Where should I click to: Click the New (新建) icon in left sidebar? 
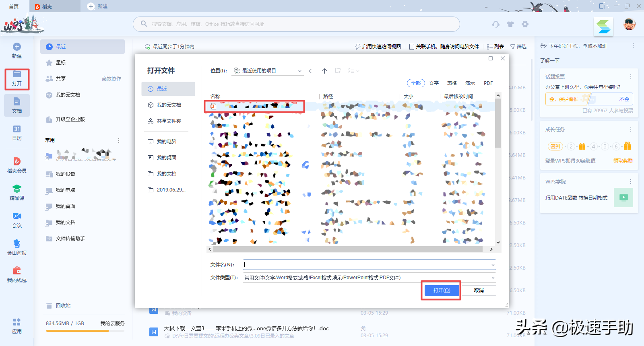coord(17,50)
